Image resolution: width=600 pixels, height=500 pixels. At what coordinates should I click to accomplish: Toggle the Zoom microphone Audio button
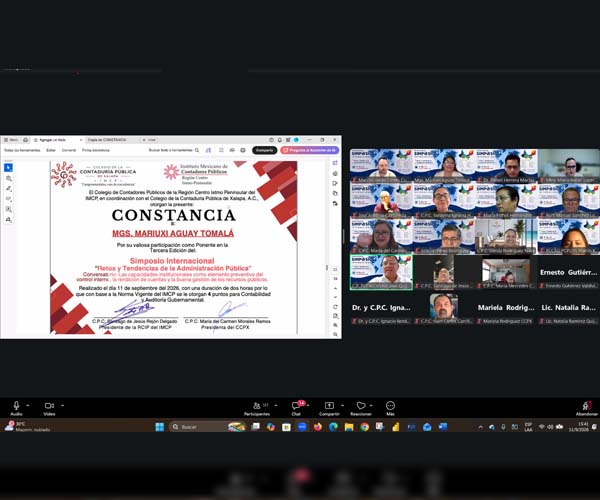click(16, 408)
